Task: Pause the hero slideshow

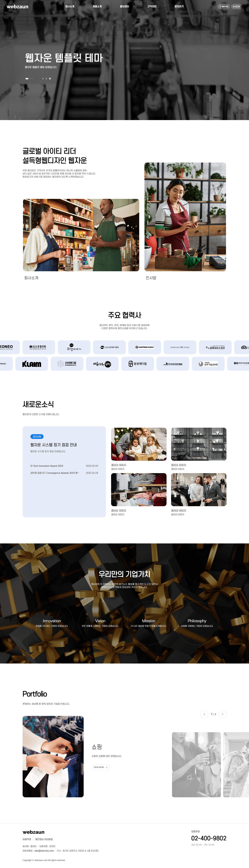Action: pyautogui.click(x=50, y=79)
